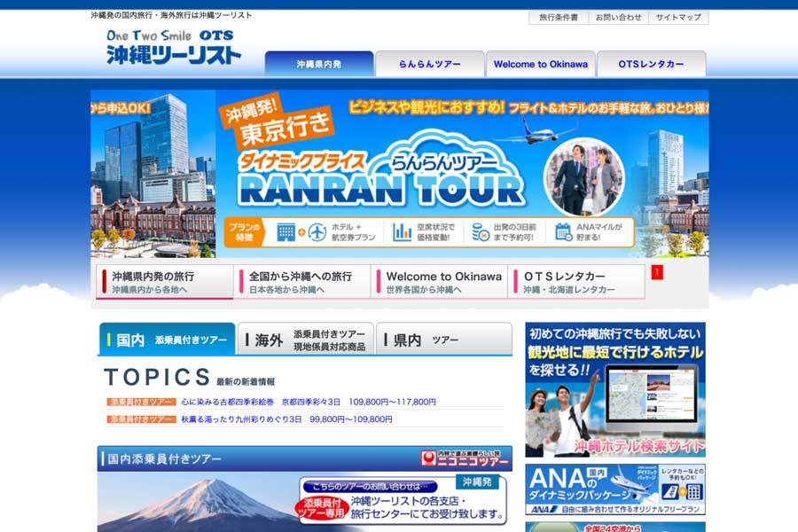The height and width of the screenshot is (532, 798).
Task: Click the 沖縄ツーリスト OTS logo
Action: 174,47
